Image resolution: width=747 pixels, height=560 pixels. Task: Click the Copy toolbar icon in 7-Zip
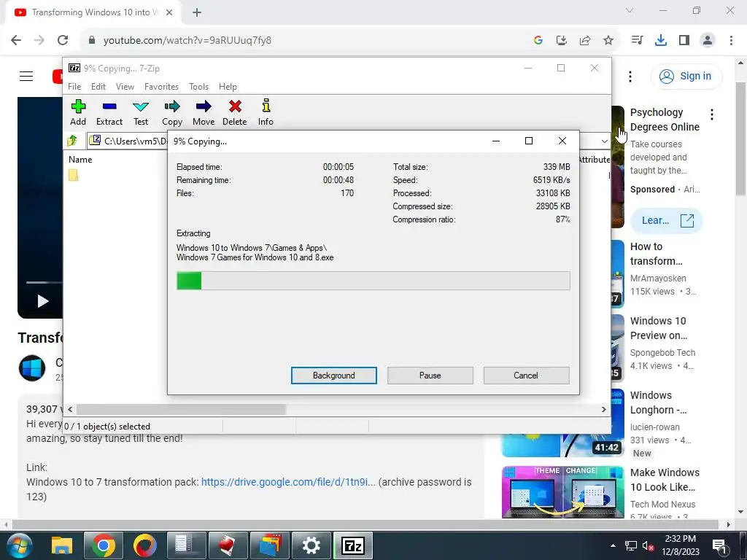click(x=172, y=112)
